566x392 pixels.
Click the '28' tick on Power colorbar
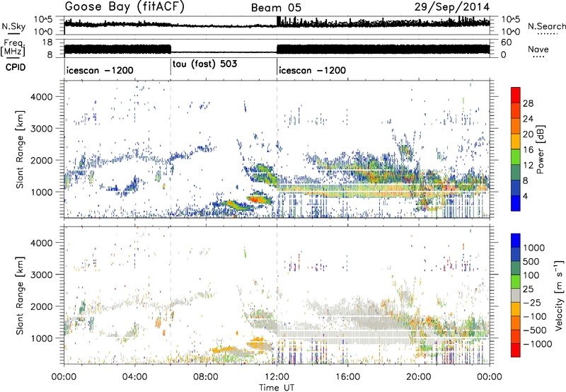[x=528, y=103]
